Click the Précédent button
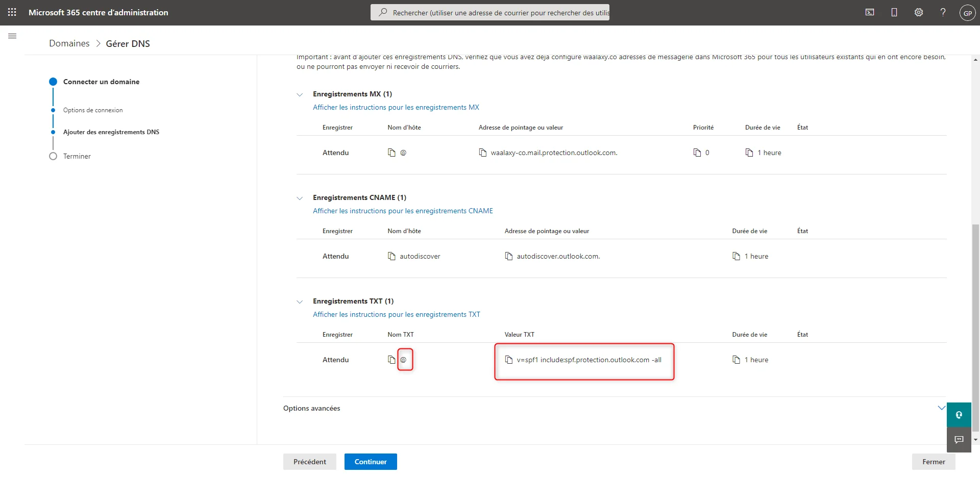Image resolution: width=980 pixels, height=478 pixels. (310, 462)
